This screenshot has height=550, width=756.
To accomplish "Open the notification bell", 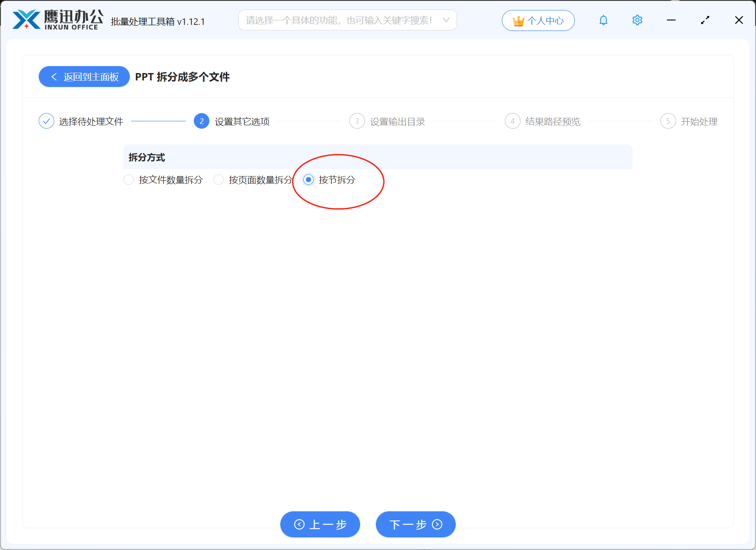I will [603, 20].
